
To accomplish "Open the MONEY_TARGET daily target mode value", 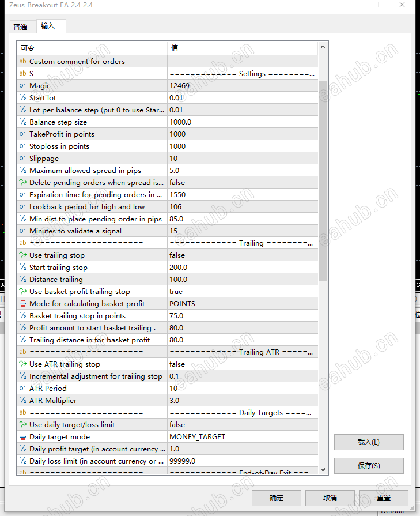I will tap(198, 437).
